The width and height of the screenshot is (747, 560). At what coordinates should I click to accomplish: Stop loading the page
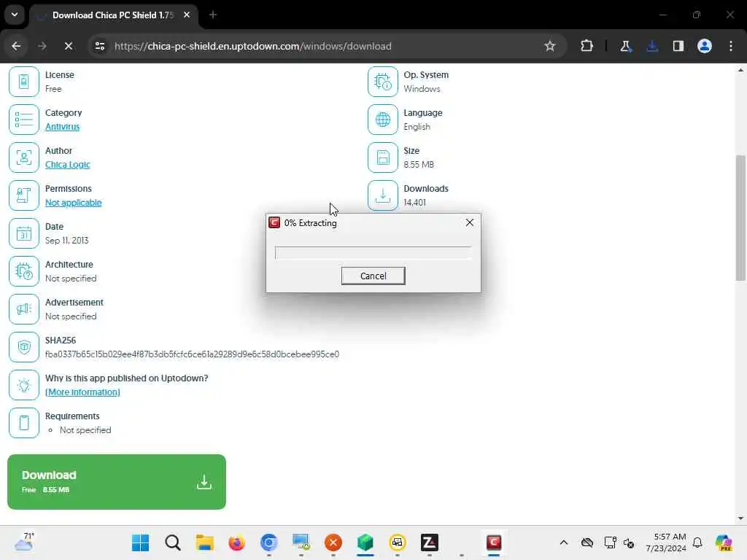(x=68, y=46)
